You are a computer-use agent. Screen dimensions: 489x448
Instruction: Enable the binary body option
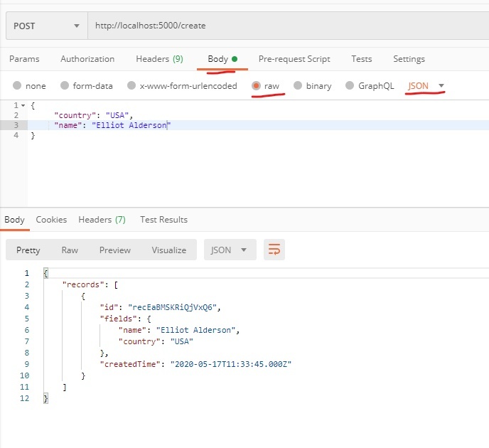point(299,86)
